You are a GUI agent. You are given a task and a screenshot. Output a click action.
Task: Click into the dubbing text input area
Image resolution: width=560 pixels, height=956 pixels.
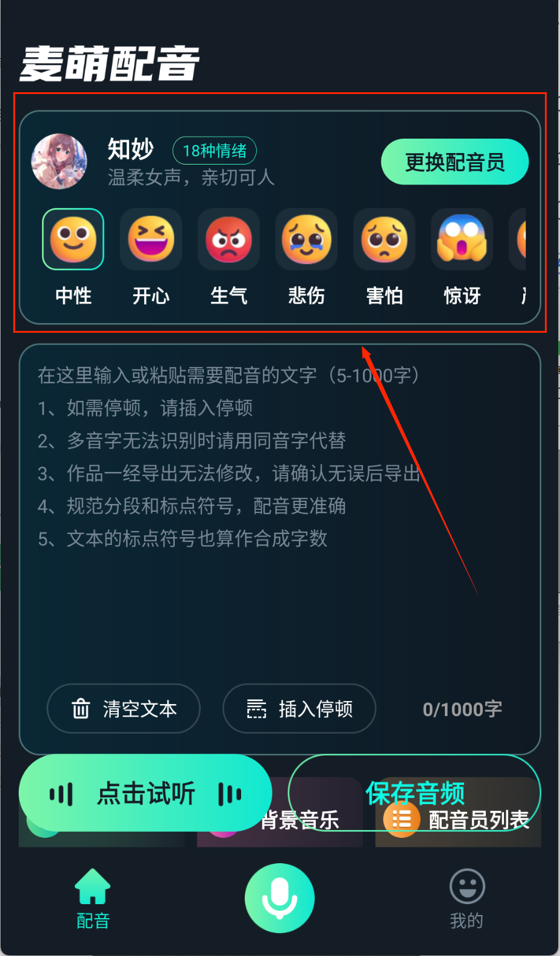pos(280,512)
